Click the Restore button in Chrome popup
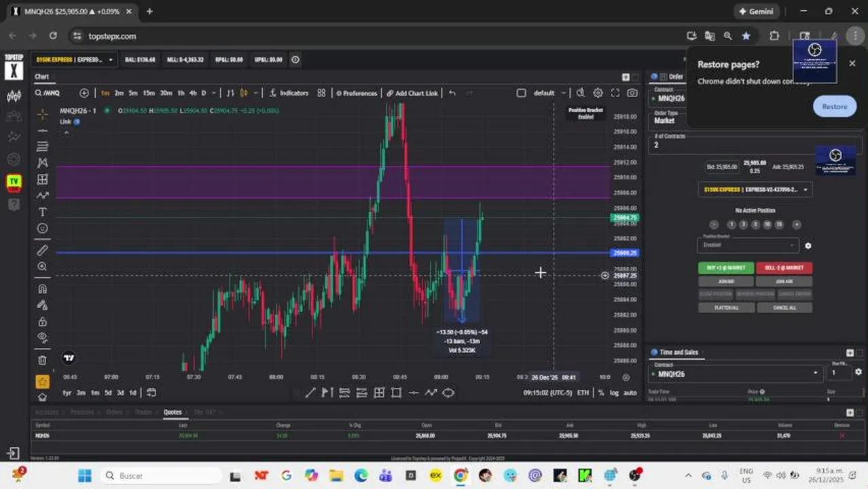Viewport: 868px width, 489px height. coord(835,107)
